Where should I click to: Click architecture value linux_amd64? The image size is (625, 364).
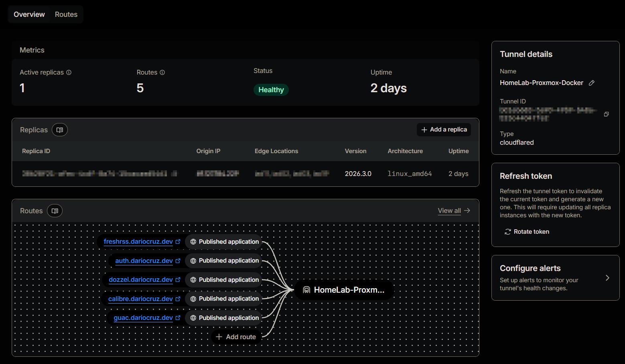coord(410,174)
